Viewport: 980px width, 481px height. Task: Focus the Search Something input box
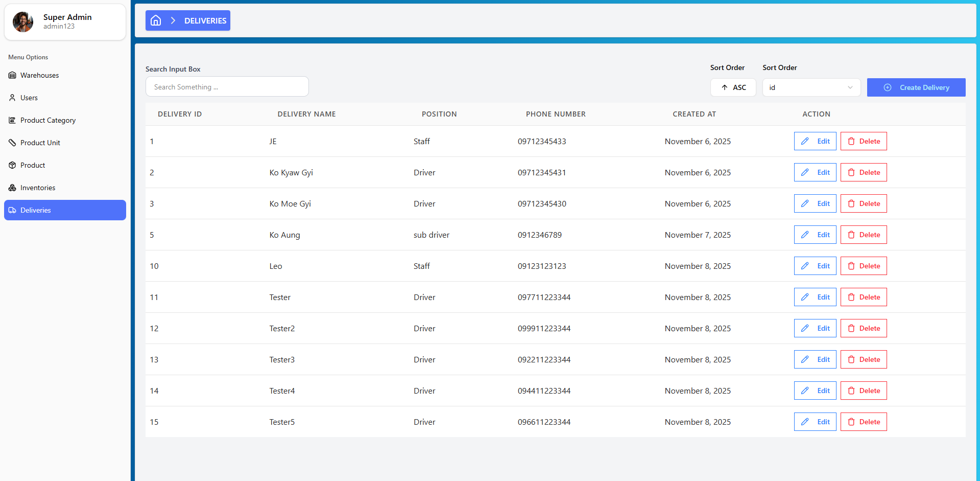tap(227, 87)
